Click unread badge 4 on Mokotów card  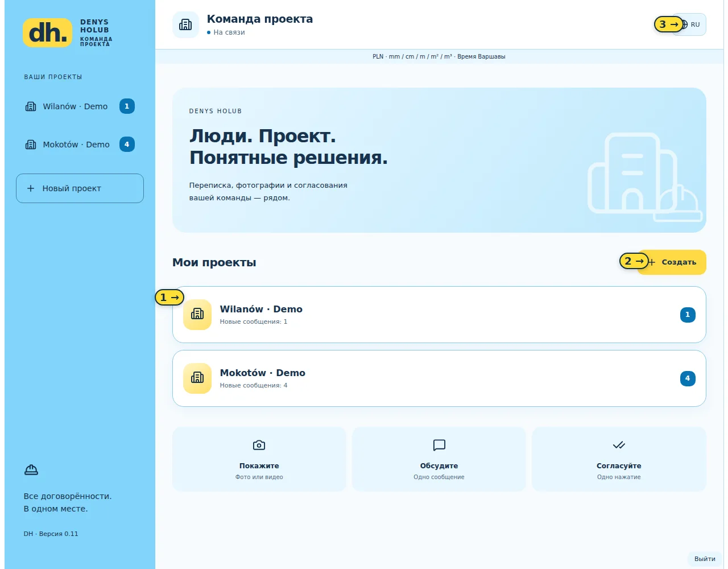(688, 378)
